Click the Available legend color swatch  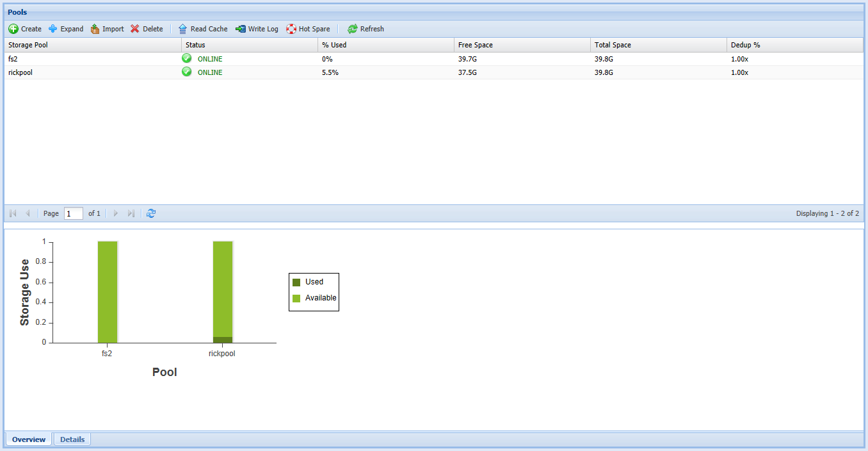point(296,298)
